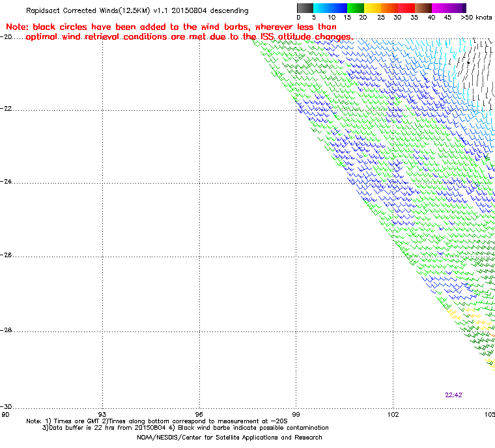Click the purple '22:42' time label
Viewport: 495px width, 448px height.
454,395
